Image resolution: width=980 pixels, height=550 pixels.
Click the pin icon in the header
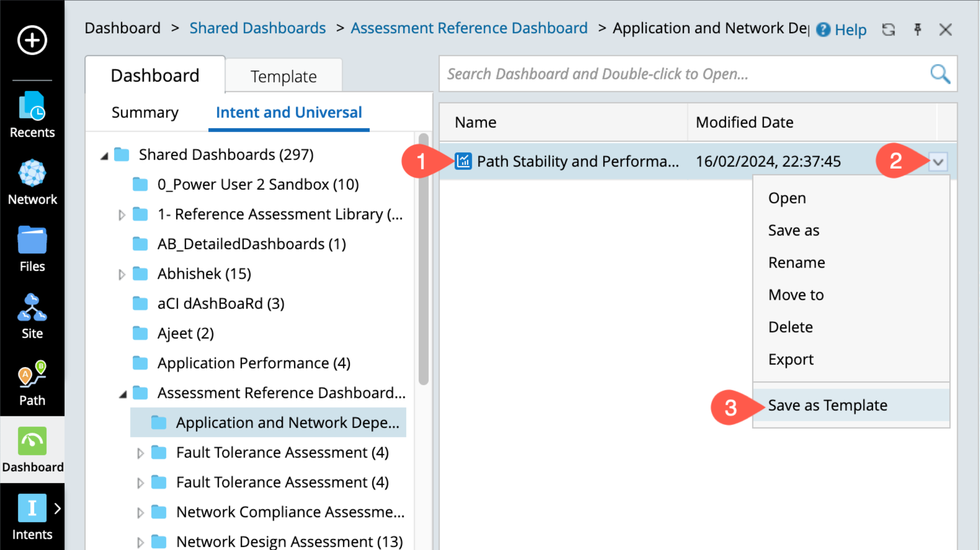918,30
